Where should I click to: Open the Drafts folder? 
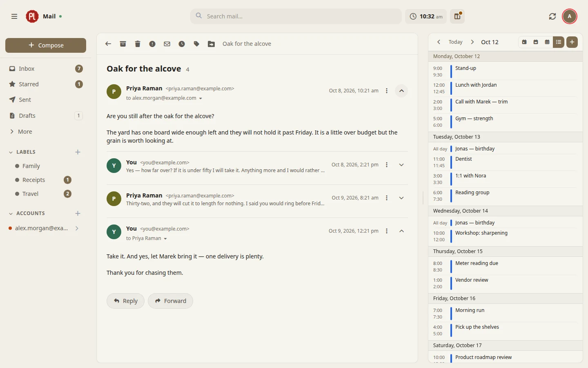(45, 116)
